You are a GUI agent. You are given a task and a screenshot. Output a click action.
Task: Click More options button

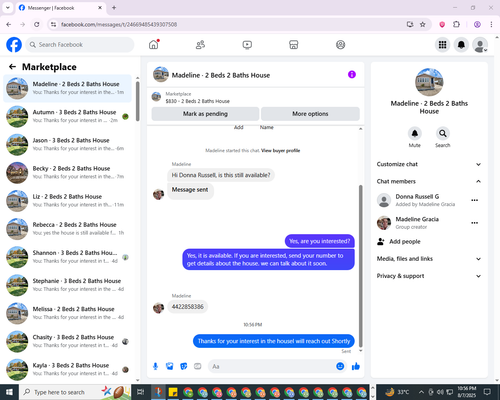(310, 114)
